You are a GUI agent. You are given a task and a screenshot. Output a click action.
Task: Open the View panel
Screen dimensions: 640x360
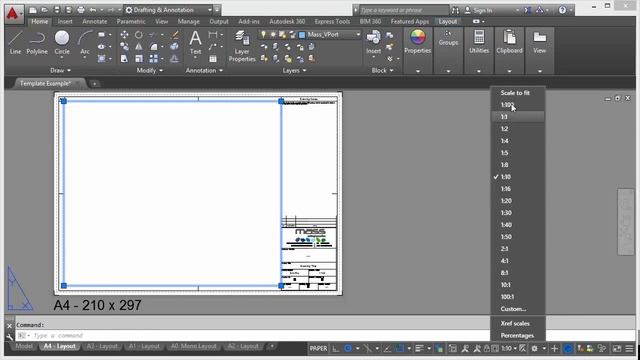(540, 42)
